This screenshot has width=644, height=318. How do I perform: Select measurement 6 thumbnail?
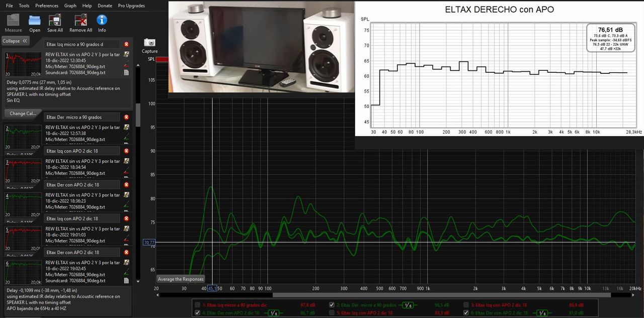(23, 272)
